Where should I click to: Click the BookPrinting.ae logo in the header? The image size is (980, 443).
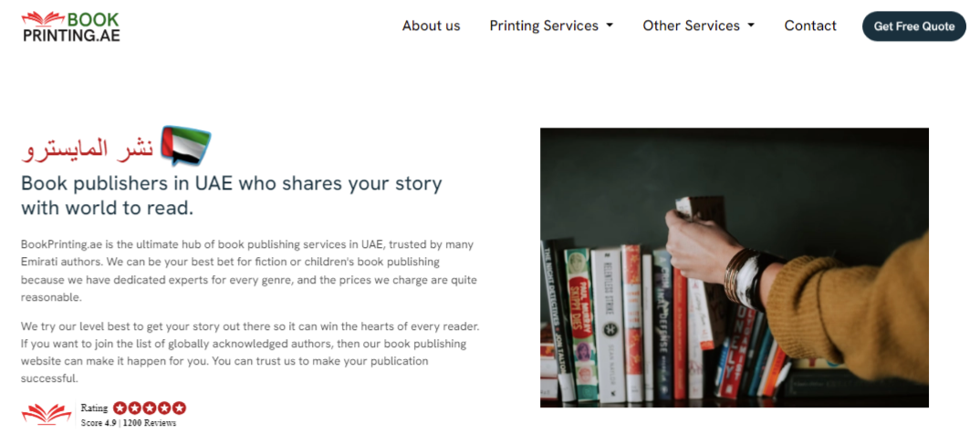click(x=70, y=26)
